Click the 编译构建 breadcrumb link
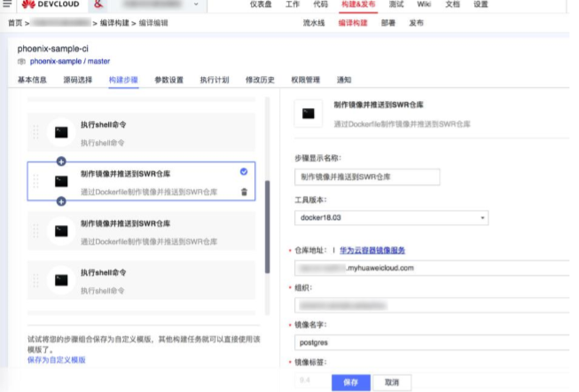This screenshot has height=392, width=579. 114,23
